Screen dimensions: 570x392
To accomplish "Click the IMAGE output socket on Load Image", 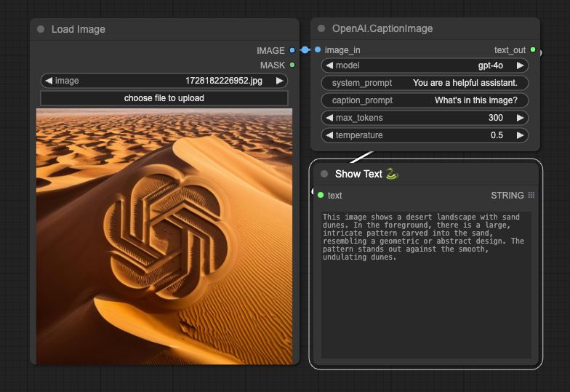I will point(292,50).
